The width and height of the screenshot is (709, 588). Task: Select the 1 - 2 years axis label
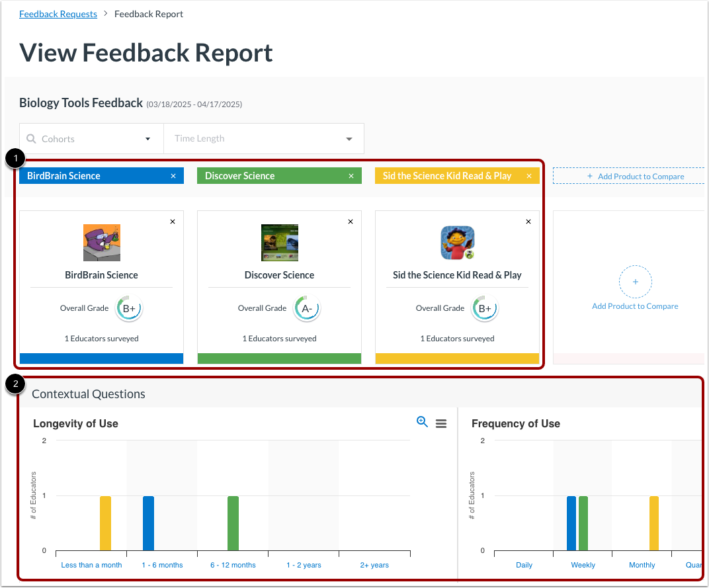click(304, 565)
